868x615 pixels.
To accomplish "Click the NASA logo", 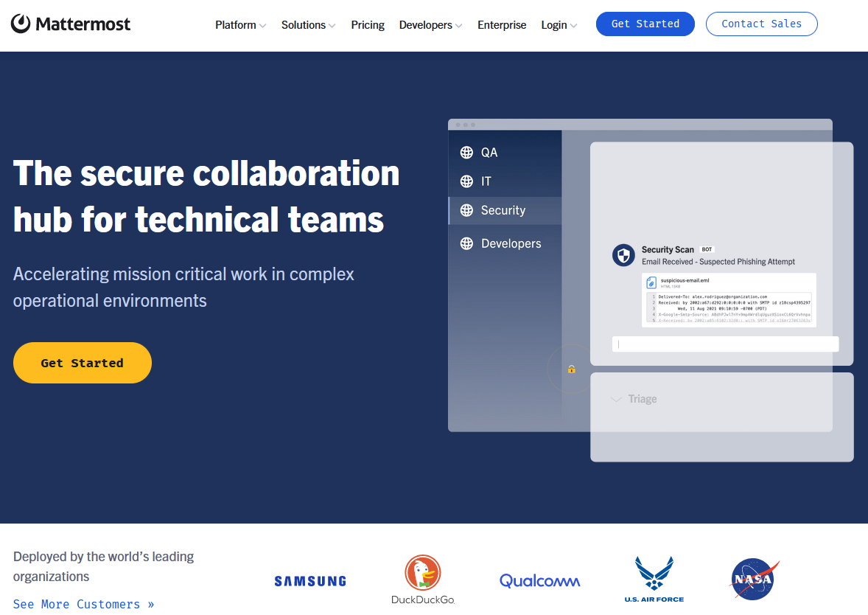I will (x=755, y=579).
